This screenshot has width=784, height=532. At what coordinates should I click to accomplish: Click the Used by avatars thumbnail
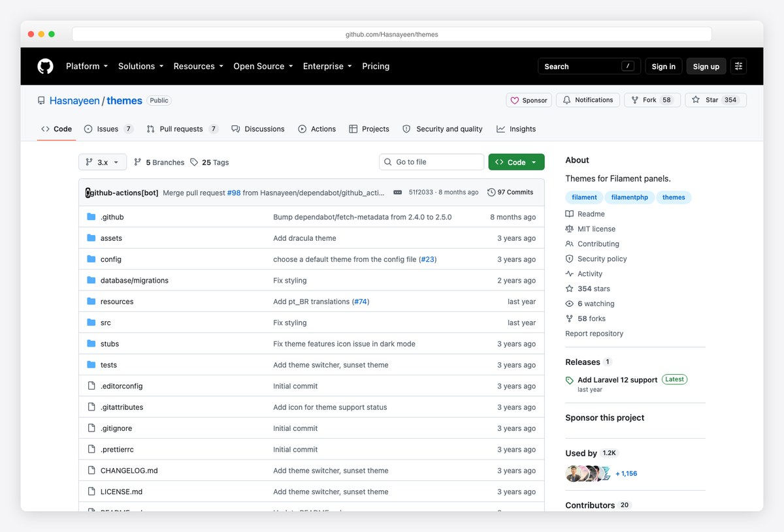[x=588, y=474]
